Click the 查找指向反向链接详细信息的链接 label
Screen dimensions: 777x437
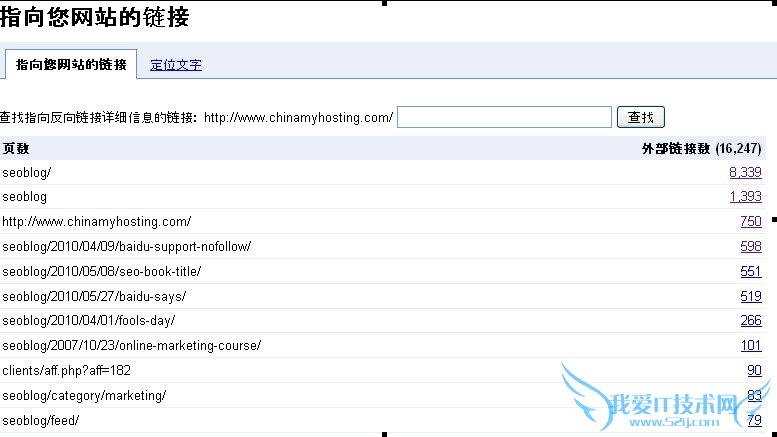98,117
